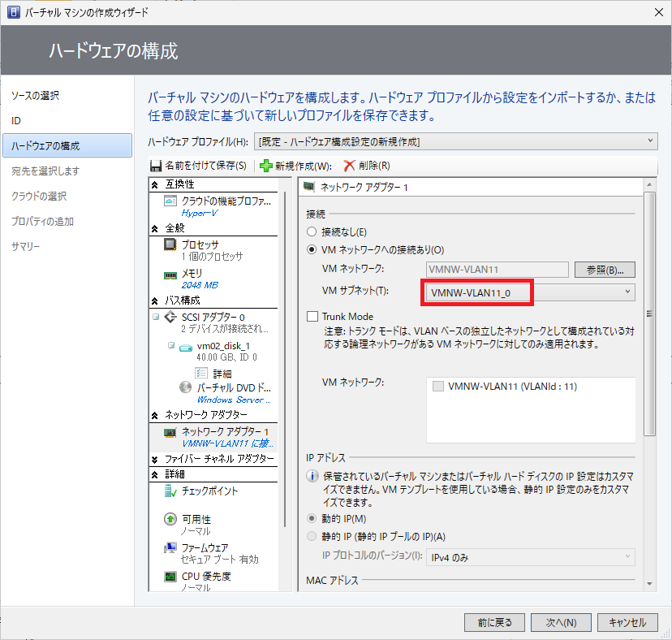Screen dimensions: 672x640
Task: Collapse the 全般 section
Action: (x=155, y=229)
